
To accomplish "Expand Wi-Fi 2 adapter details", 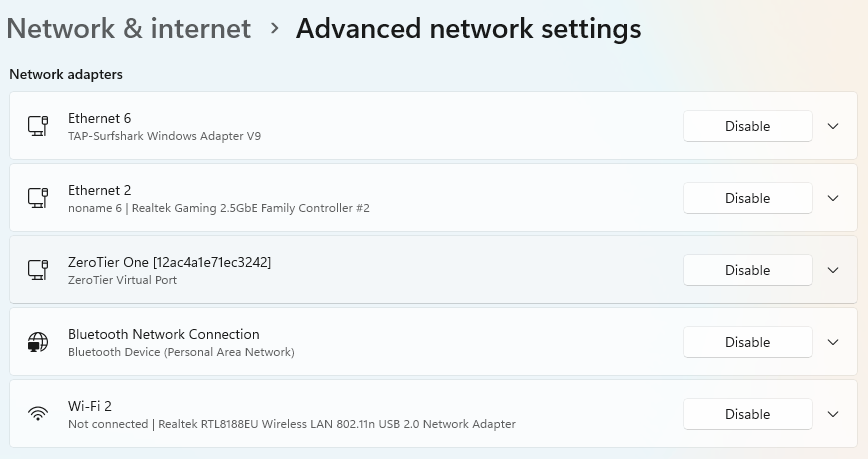I will pos(833,414).
